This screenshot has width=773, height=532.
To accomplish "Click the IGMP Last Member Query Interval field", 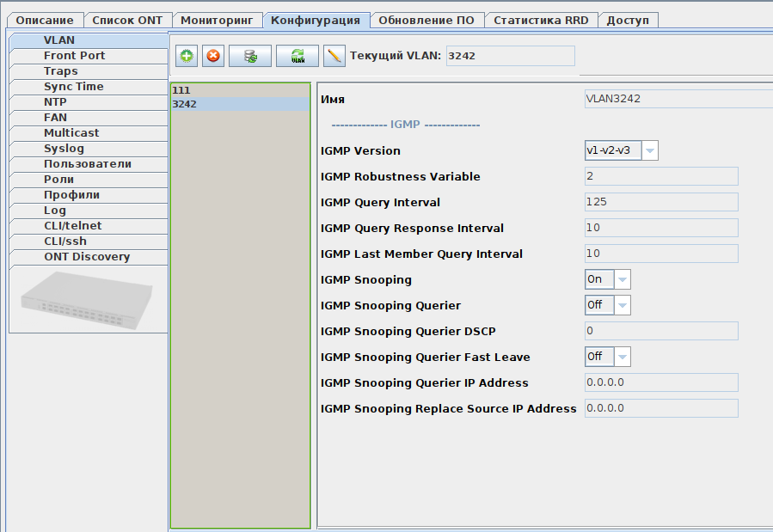I will 661,254.
